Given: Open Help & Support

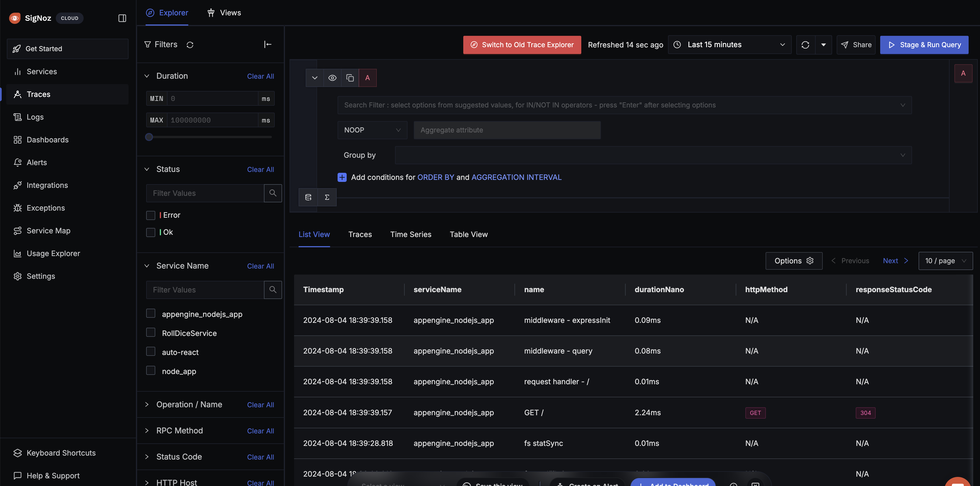Looking at the screenshot, I should click(x=68, y=476).
